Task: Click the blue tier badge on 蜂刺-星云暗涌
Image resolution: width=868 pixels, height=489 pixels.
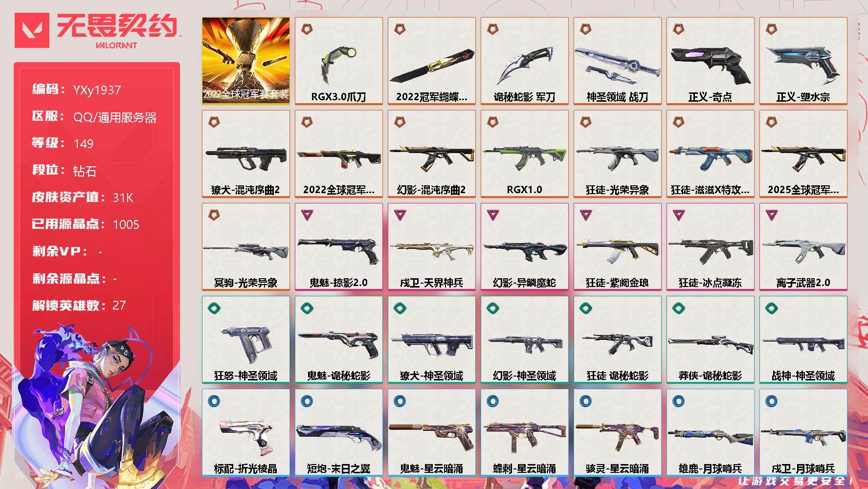Action: pyautogui.click(x=493, y=401)
